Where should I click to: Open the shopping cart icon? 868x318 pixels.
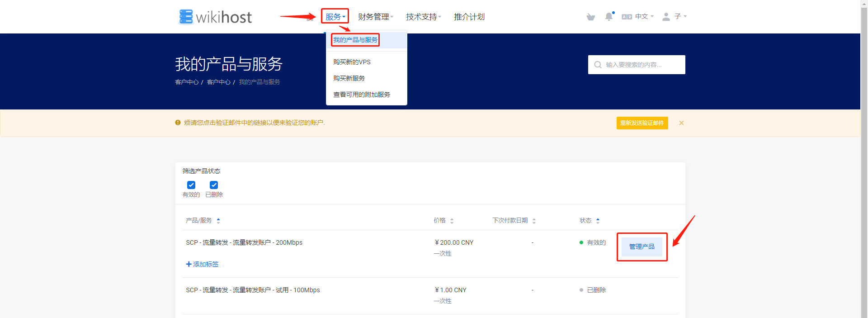pos(590,17)
